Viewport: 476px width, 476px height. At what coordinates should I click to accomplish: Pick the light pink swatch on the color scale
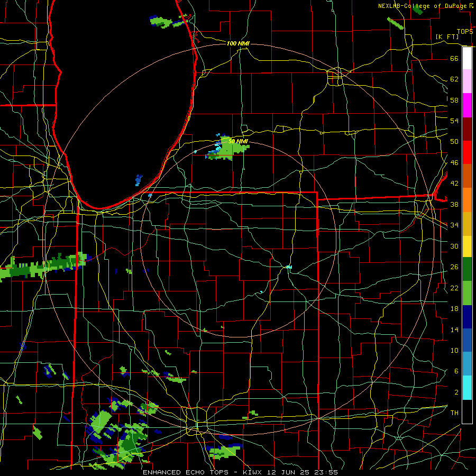click(467, 81)
